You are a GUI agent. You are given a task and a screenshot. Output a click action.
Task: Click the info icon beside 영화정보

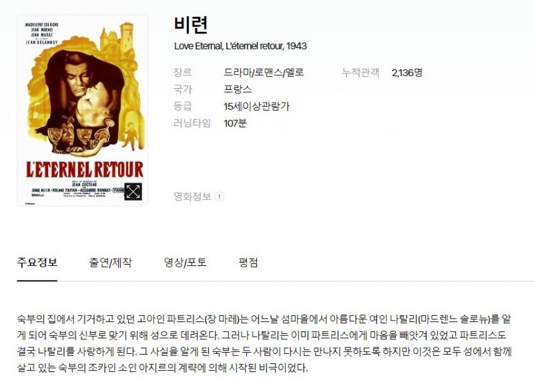click(220, 197)
